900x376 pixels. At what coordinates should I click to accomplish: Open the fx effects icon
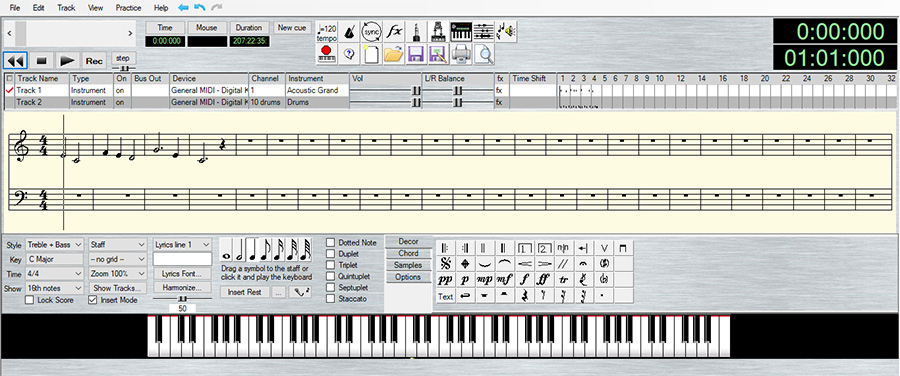coord(394,33)
